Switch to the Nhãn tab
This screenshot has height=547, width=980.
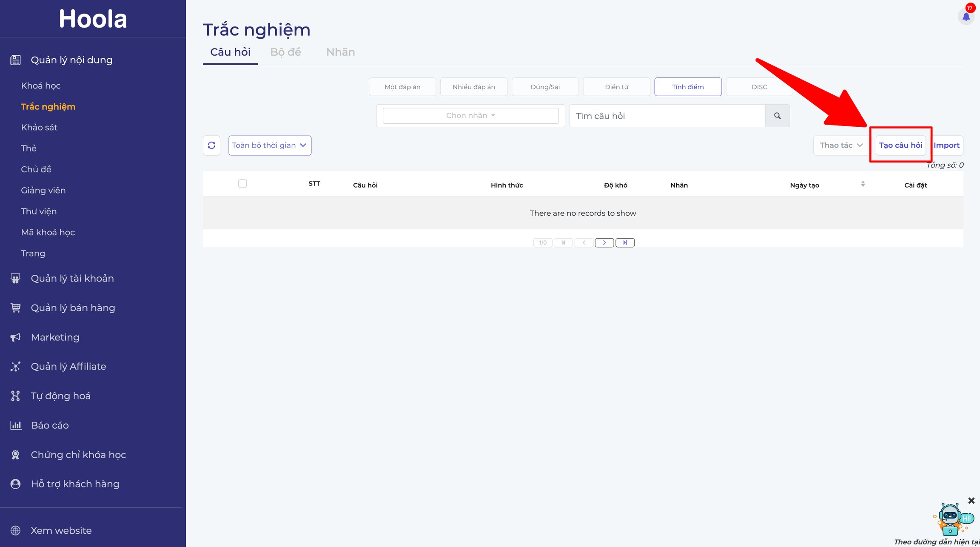[340, 52]
